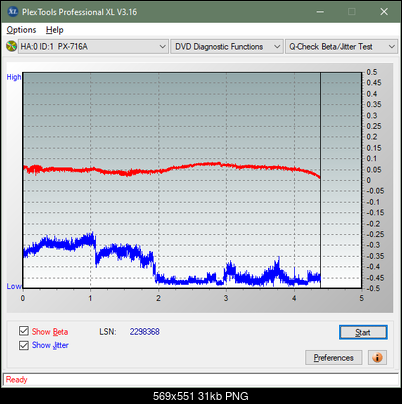Minimize the PlexTools window
Screen dimensions: 402x404
pyautogui.click(x=320, y=12)
